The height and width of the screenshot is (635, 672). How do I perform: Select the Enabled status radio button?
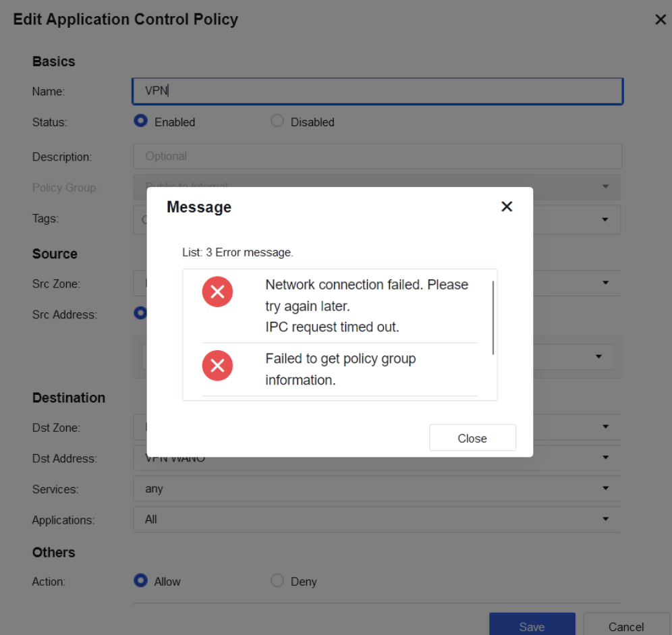point(141,121)
